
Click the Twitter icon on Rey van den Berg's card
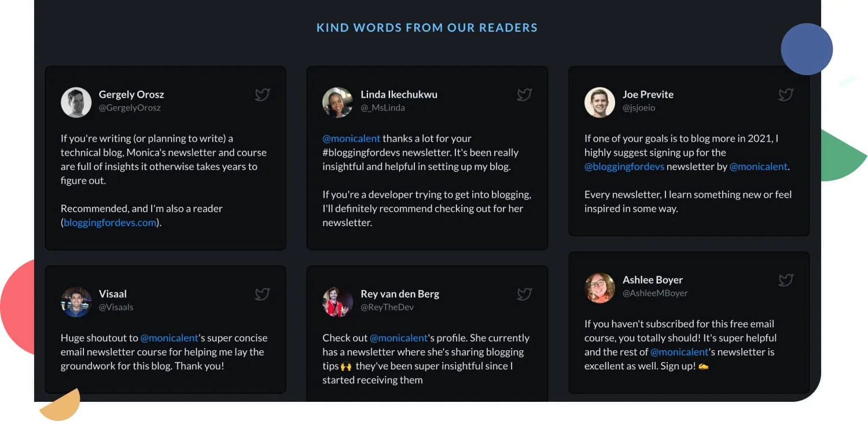(524, 294)
